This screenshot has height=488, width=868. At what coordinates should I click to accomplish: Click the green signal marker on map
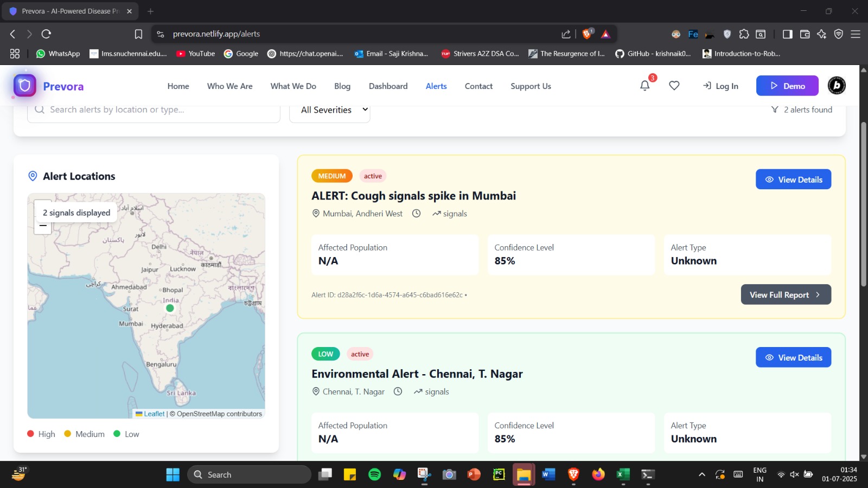[x=170, y=308]
